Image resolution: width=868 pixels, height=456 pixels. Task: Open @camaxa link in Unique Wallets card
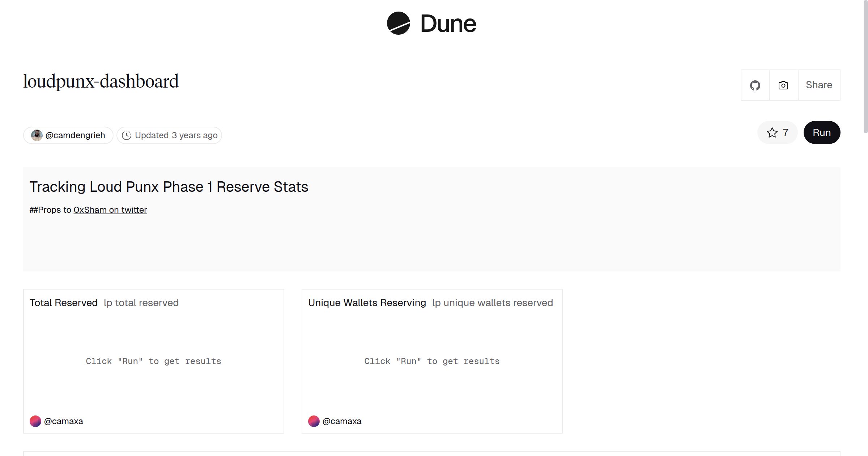click(342, 421)
